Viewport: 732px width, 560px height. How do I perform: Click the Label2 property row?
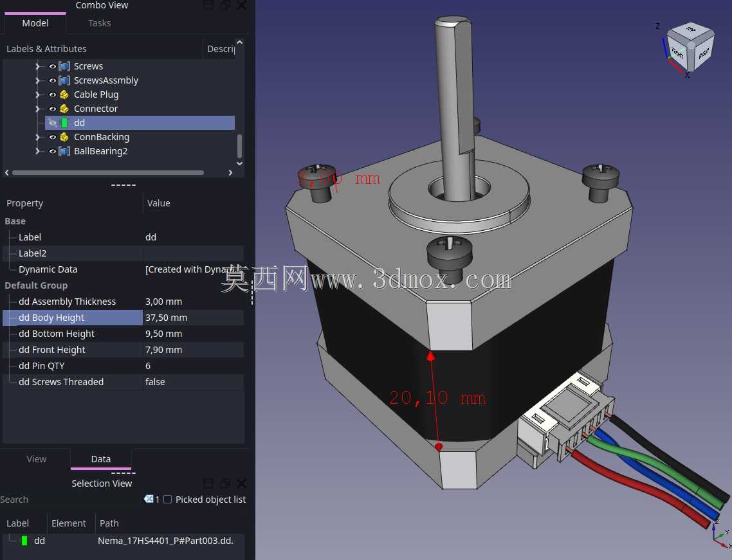(x=124, y=253)
